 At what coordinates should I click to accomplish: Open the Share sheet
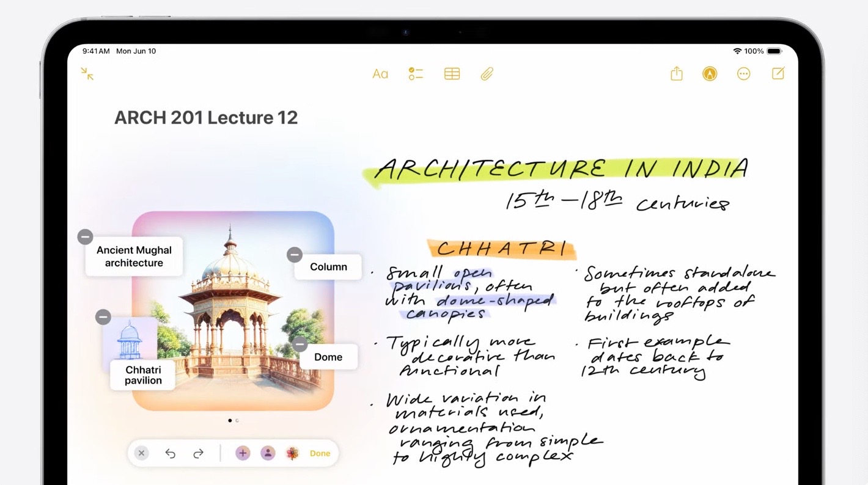pos(676,73)
